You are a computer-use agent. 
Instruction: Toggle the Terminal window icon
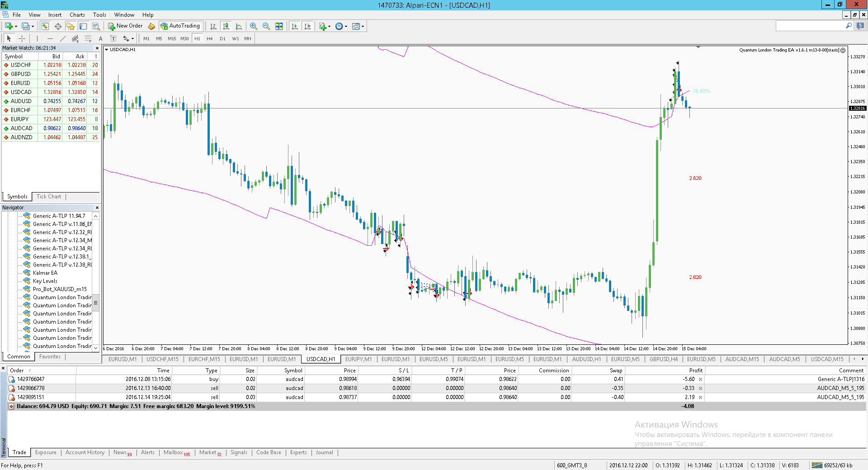click(x=83, y=26)
